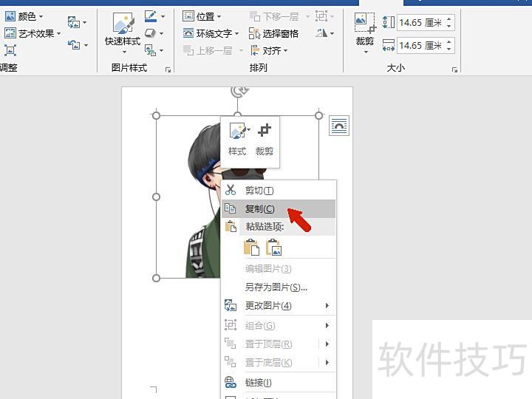Expand the 更改图片 submenu arrow

(x=327, y=305)
